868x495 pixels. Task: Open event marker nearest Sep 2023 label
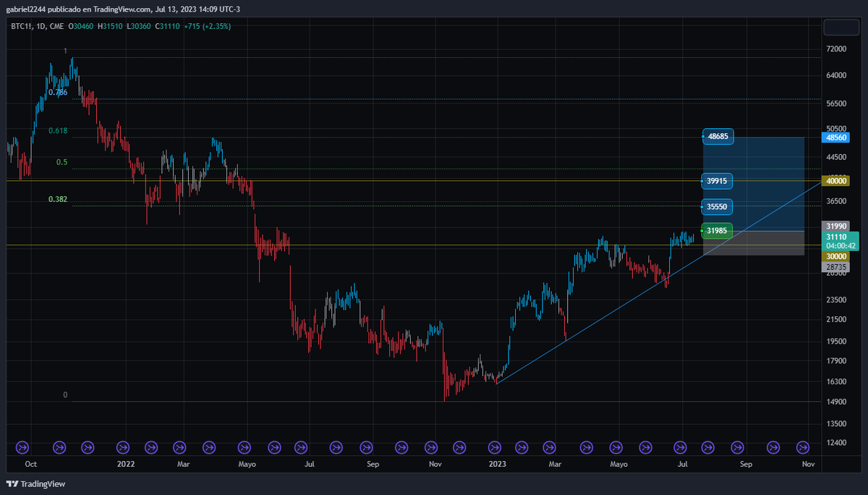(737, 447)
